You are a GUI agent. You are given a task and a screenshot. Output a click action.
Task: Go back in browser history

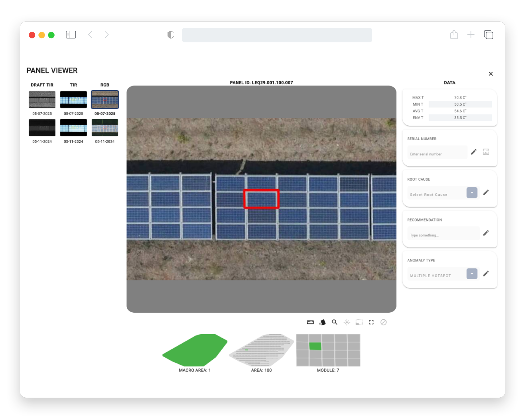[x=90, y=35]
